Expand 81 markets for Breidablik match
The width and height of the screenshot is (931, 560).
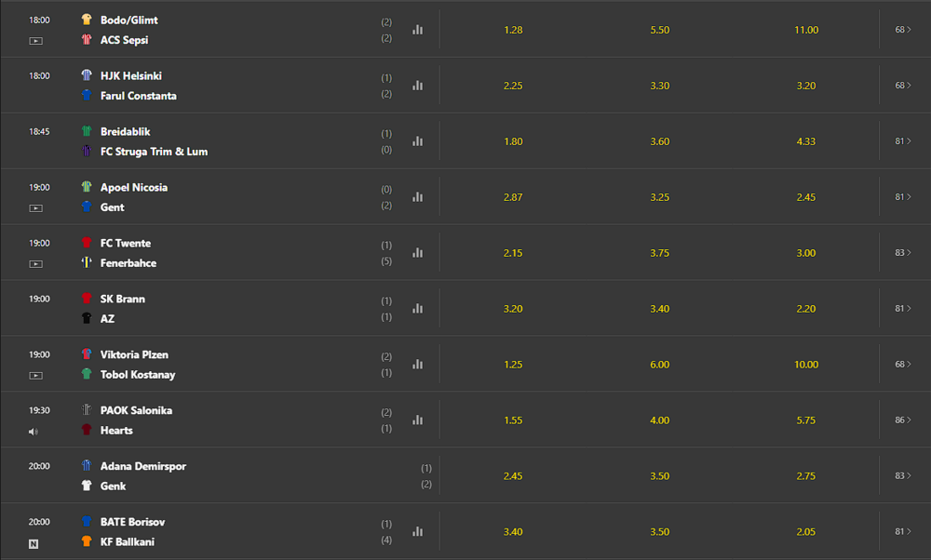click(x=903, y=141)
